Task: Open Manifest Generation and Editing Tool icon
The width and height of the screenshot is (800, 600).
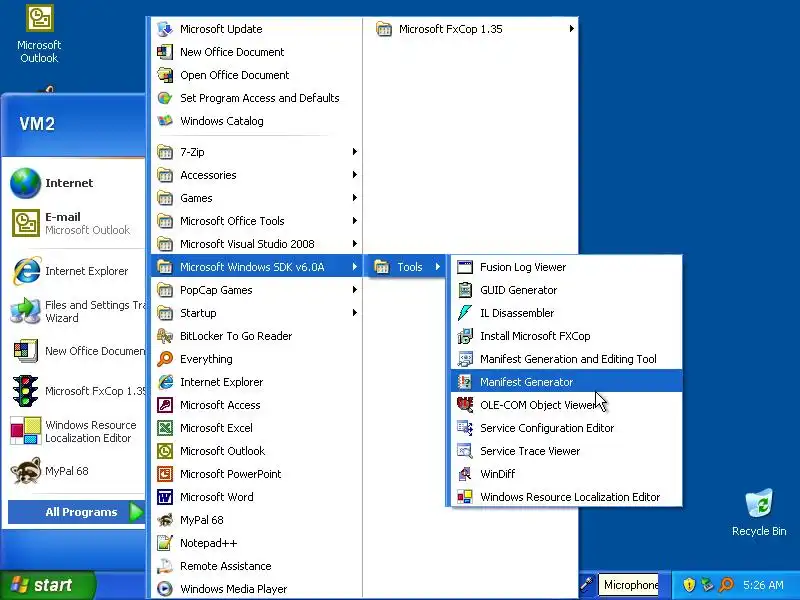Action: (x=465, y=359)
